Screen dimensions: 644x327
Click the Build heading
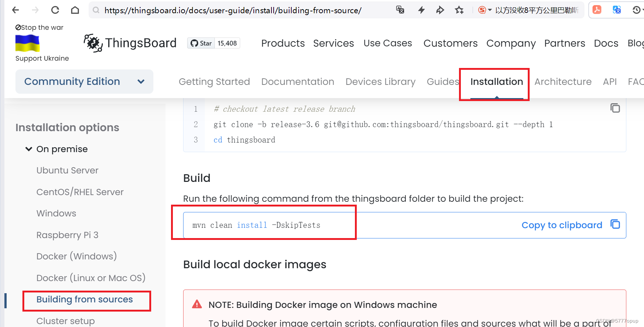pos(197,178)
